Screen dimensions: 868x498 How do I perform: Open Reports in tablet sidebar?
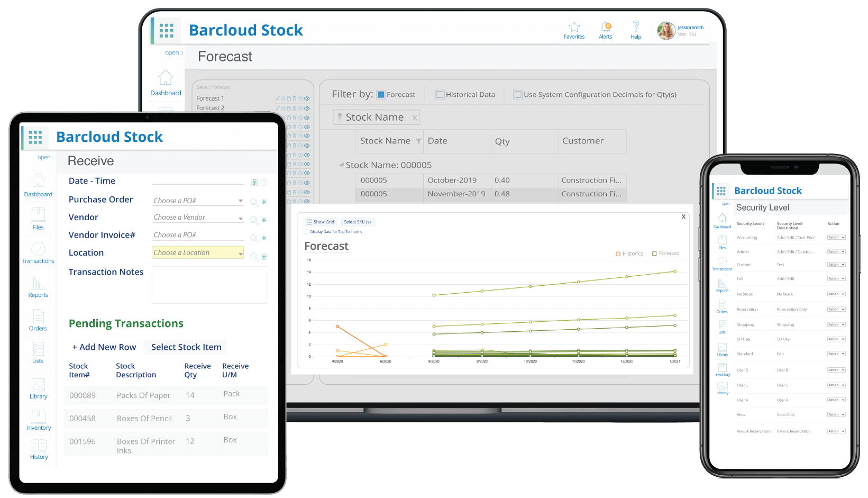point(38,287)
